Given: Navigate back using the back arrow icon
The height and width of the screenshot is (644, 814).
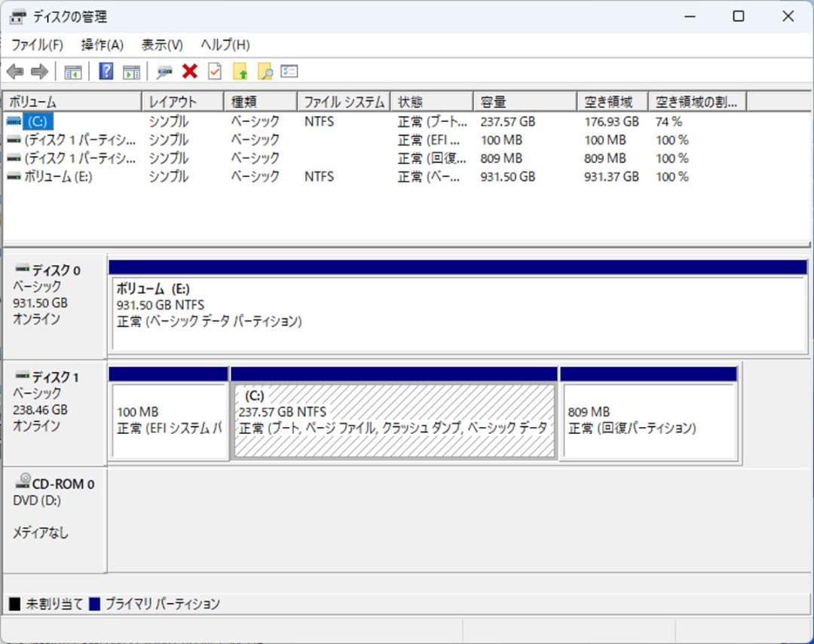Looking at the screenshot, I should coord(17,72).
